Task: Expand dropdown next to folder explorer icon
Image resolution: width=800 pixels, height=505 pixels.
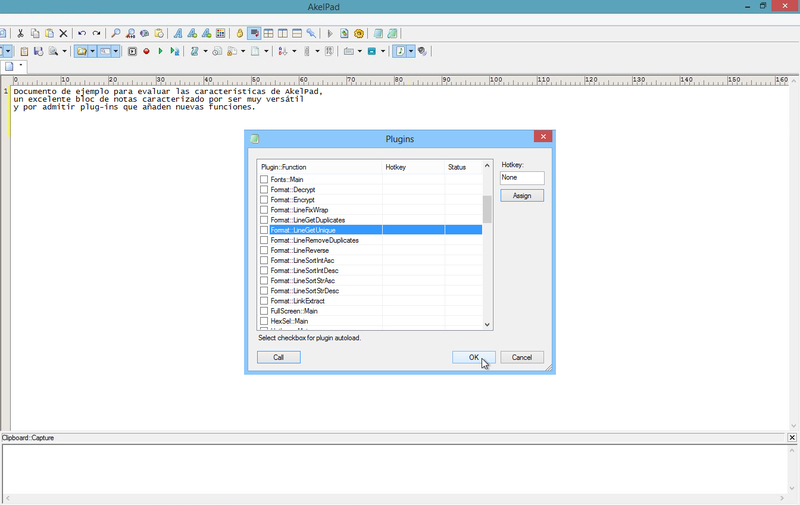Action: (92, 52)
